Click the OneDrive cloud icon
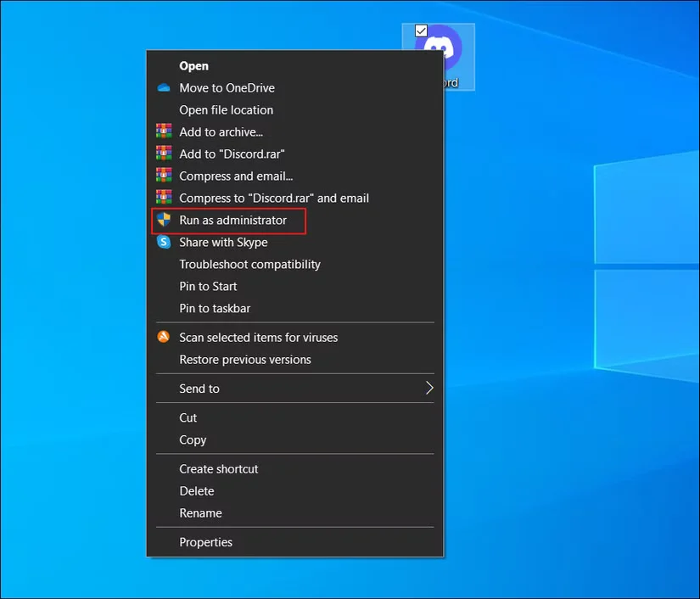 click(x=164, y=88)
